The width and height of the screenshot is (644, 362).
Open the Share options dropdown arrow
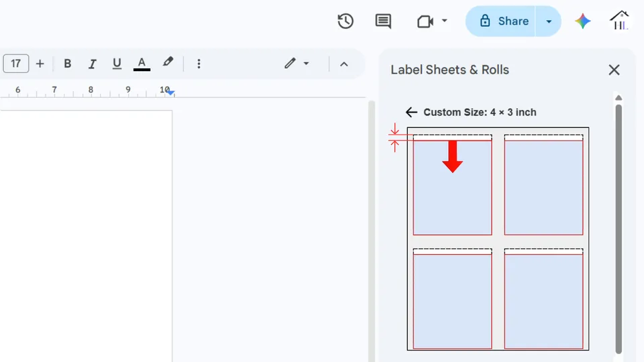pyautogui.click(x=549, y=21)
